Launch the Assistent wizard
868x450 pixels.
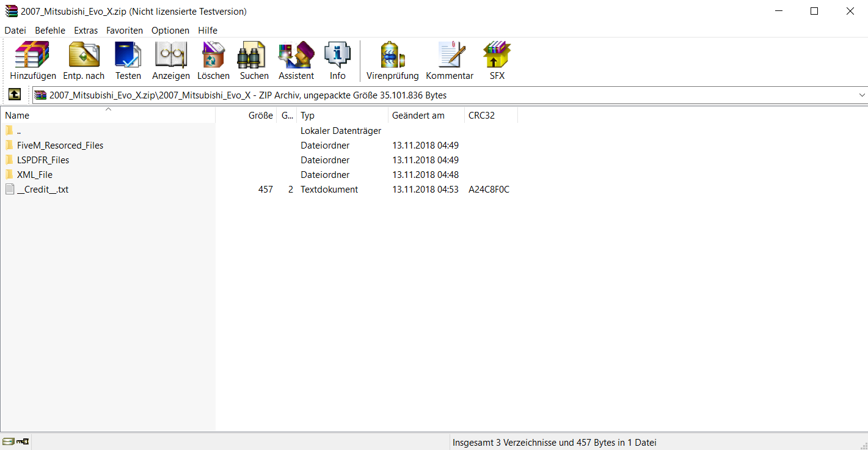[296, 55]
